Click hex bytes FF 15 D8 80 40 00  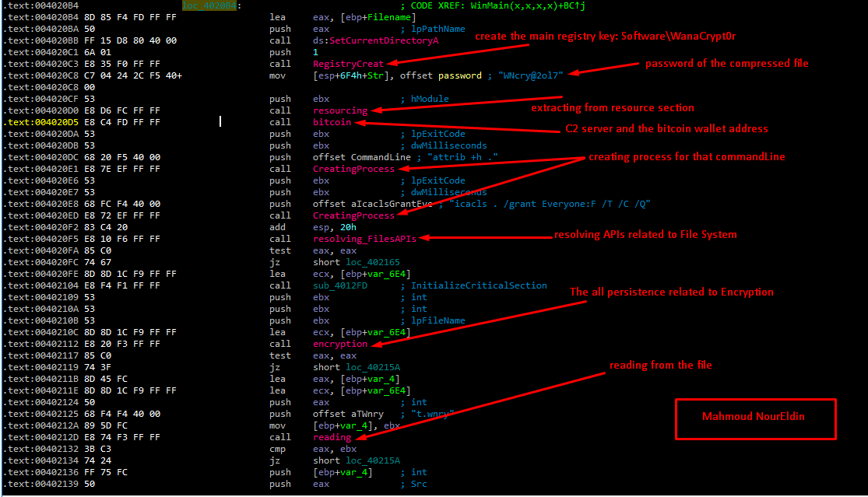point(130,40)
